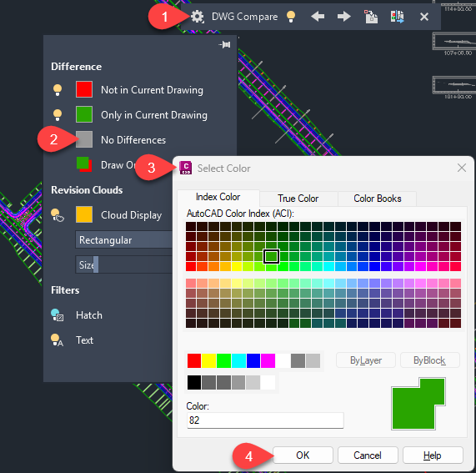Toggle Not in Current Drawing visibility bulb
Viewport: 476px width, 473px height.
[x=58, y=90]
